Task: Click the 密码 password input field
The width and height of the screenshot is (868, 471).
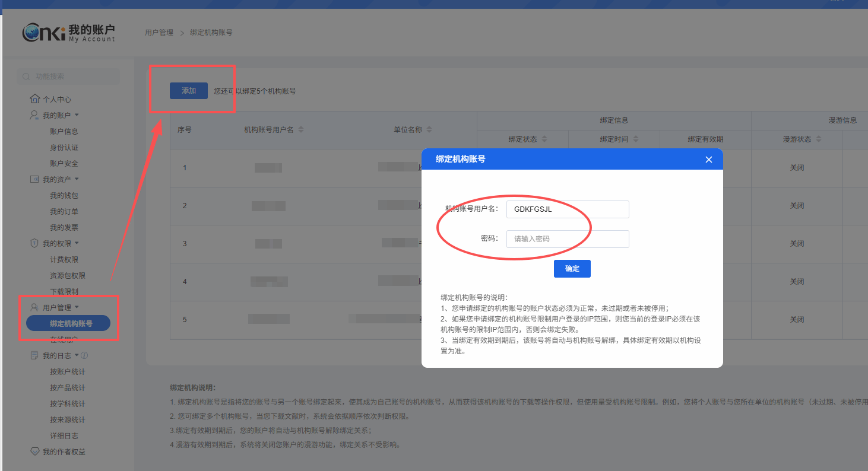Action: [x=567, y=239]
